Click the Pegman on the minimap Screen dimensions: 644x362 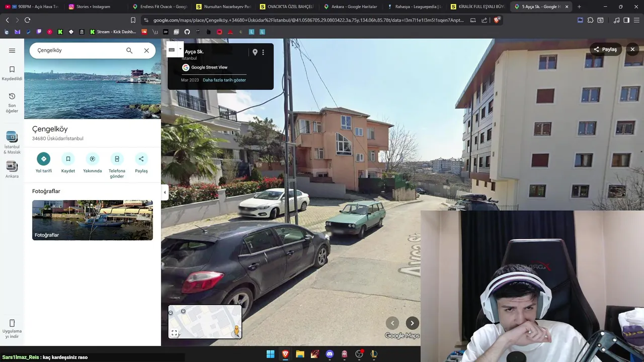coord(236,331)
